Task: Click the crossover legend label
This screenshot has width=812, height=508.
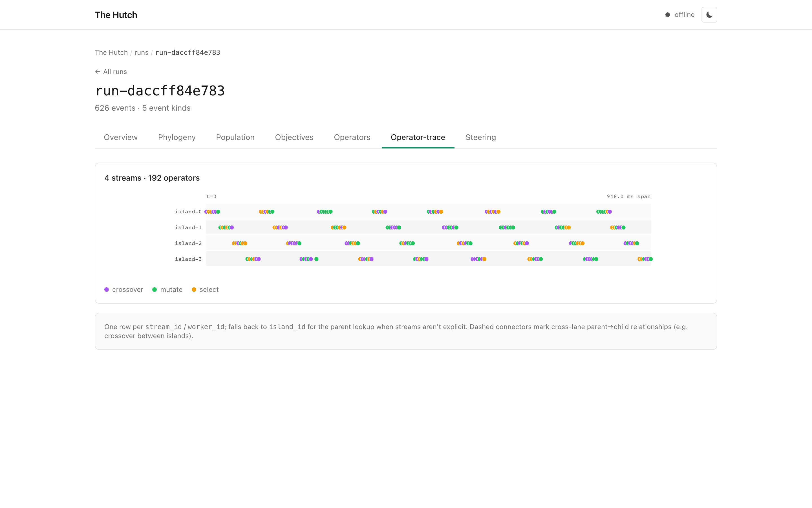Action: click(128, 290)
